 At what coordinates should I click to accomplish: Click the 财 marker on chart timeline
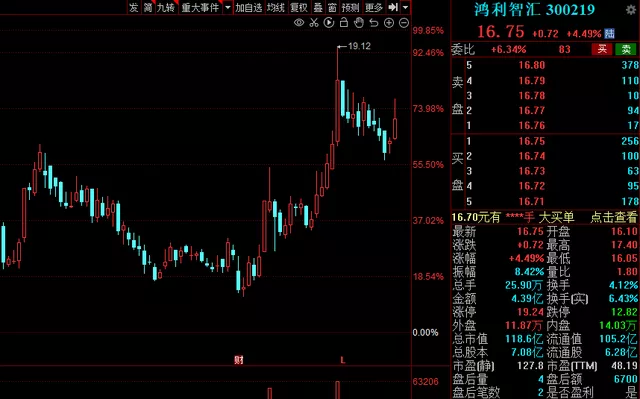tap(239, 359)
